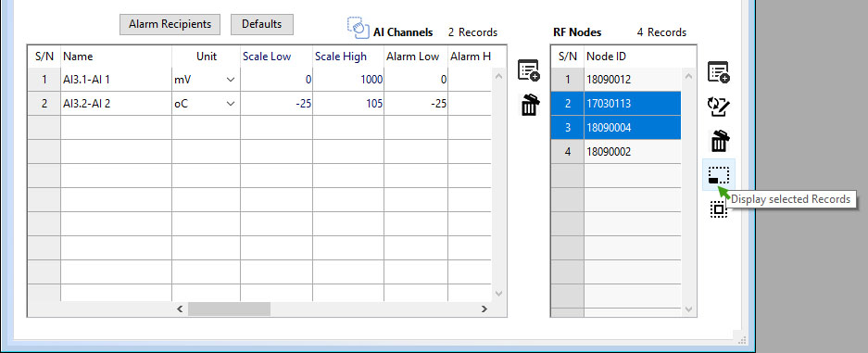Add a new AI Channels record

(x=529, y=71)
